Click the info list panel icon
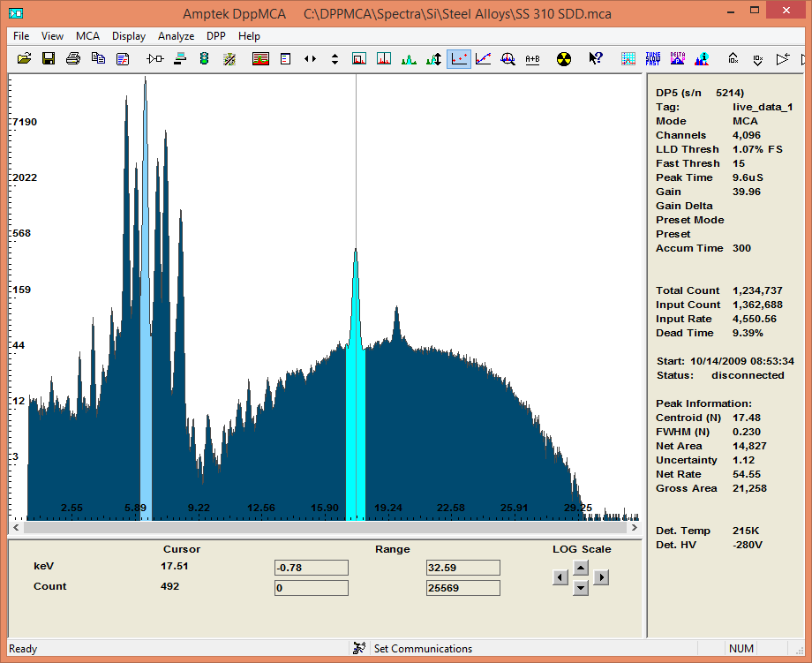The image size is (812, 663). (285, 58)
